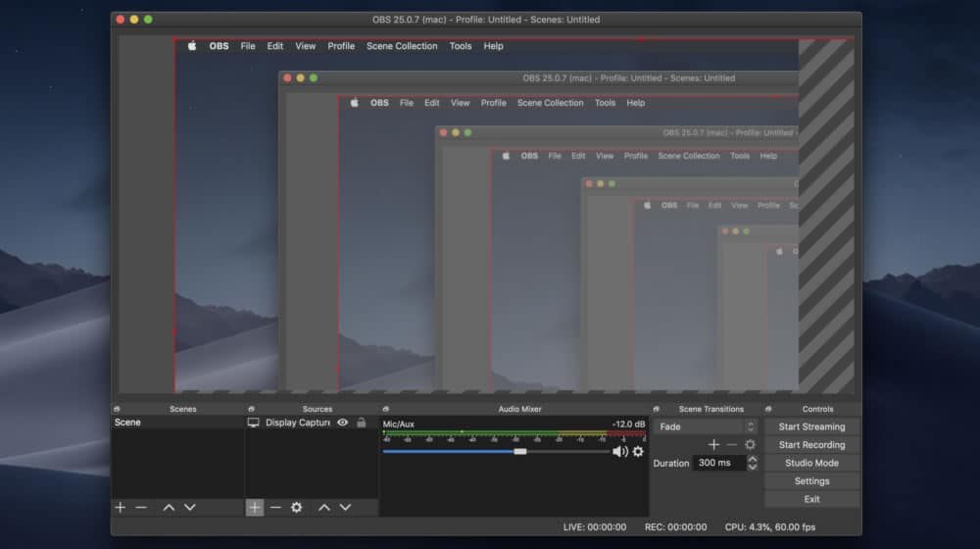Open transition properties gear icon

(x=750, y=444)
